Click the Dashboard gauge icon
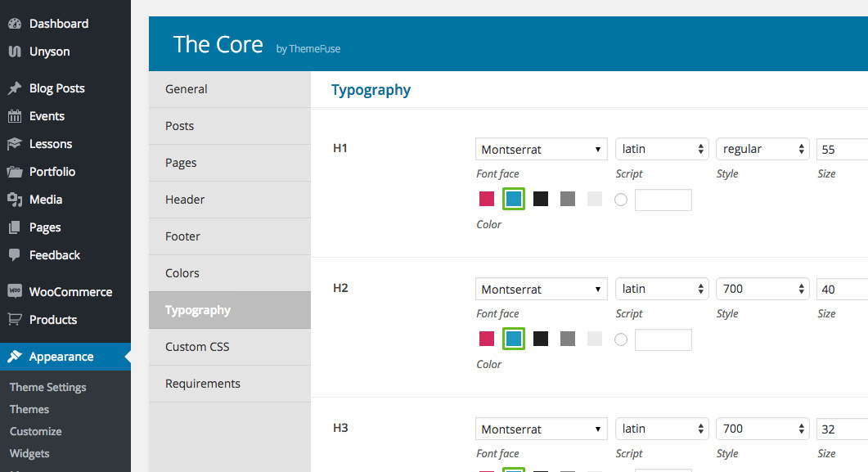 (15, 24)
